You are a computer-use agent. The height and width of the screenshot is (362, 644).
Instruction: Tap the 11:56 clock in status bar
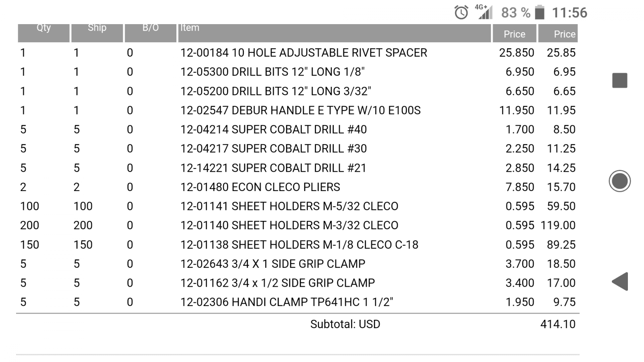[x=569, y=13]
